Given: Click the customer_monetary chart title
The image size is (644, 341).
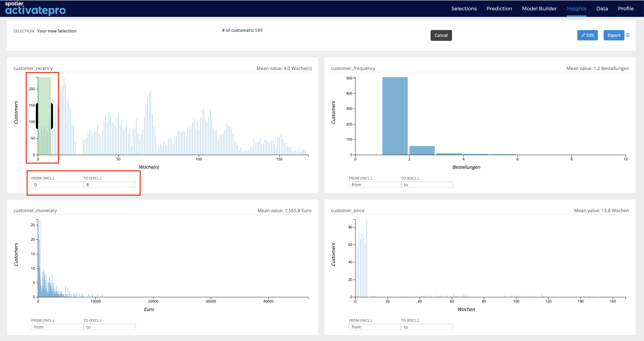Looking at the screenshot, I should click(35, 210).
